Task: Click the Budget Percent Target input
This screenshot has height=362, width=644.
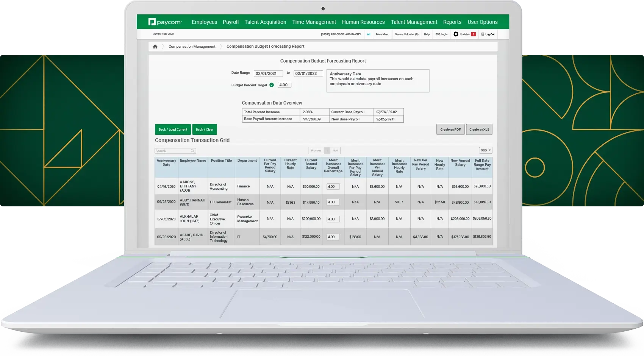Action: coord(284,85)
